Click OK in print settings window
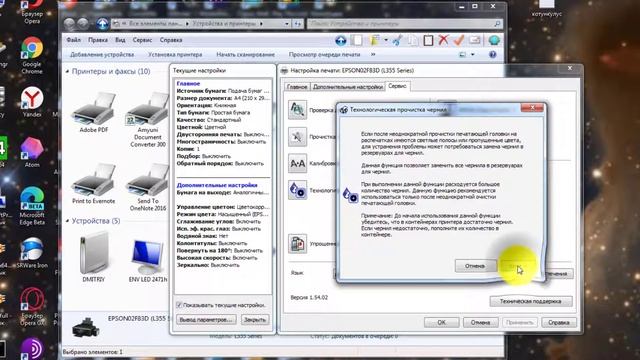This screenshot has width=640, height=360. click(442, 322)
